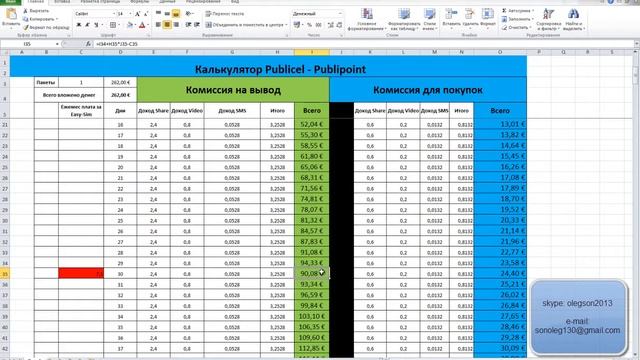The height and width of the screenshot is (360, 640).
Task: Open merge and center dropdown arrow
Action: pyautogui.click(x=286, y=25)
